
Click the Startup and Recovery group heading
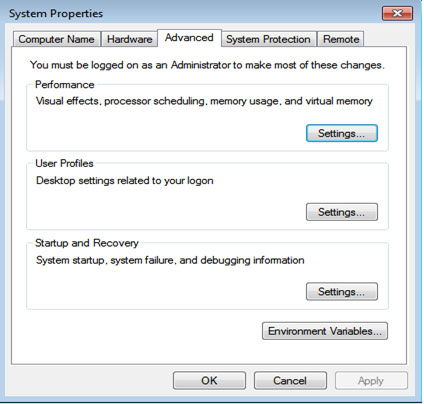87,243
